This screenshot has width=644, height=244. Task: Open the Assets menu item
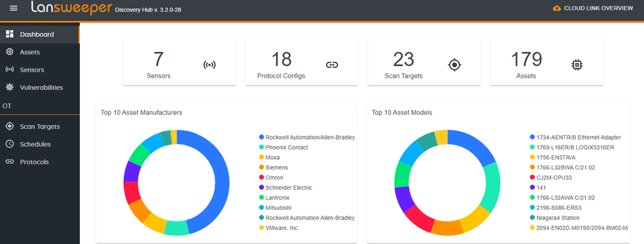point(39,52)
